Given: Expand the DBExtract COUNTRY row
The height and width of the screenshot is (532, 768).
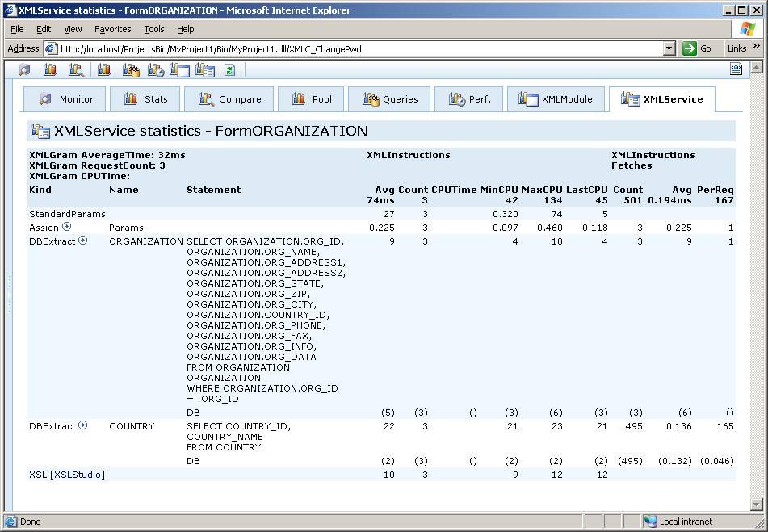Looking at the screenshot, I should click(82, 425).
